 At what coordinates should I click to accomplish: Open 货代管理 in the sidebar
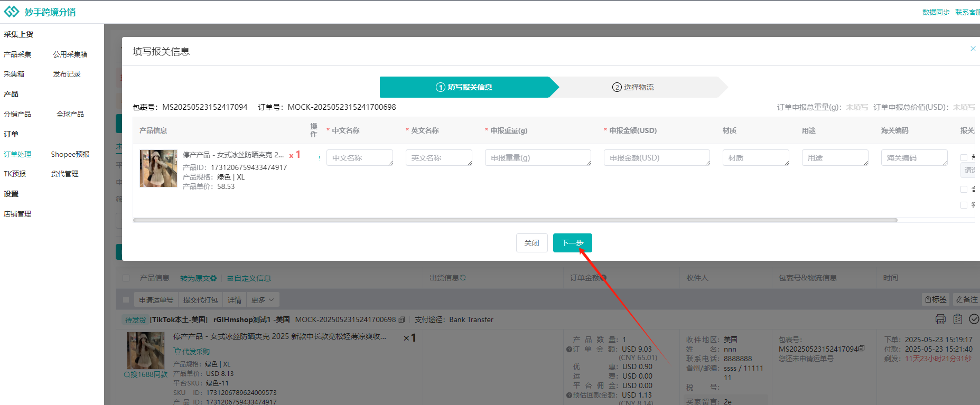coord(64,174)
